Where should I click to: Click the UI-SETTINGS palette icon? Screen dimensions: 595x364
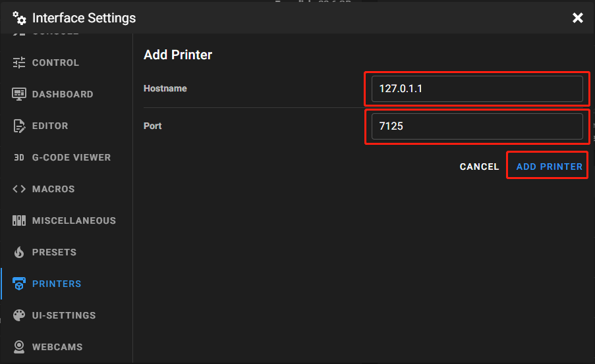pos(19,315)
